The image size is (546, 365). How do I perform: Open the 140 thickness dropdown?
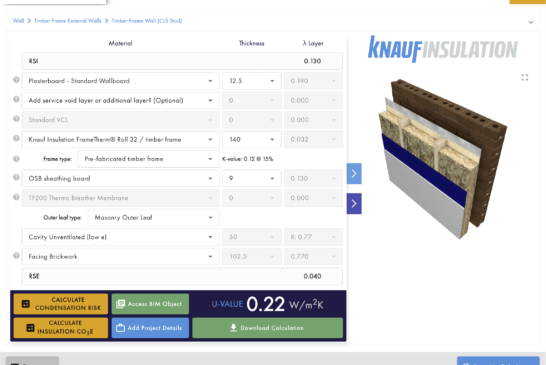[x=252, y=139]
